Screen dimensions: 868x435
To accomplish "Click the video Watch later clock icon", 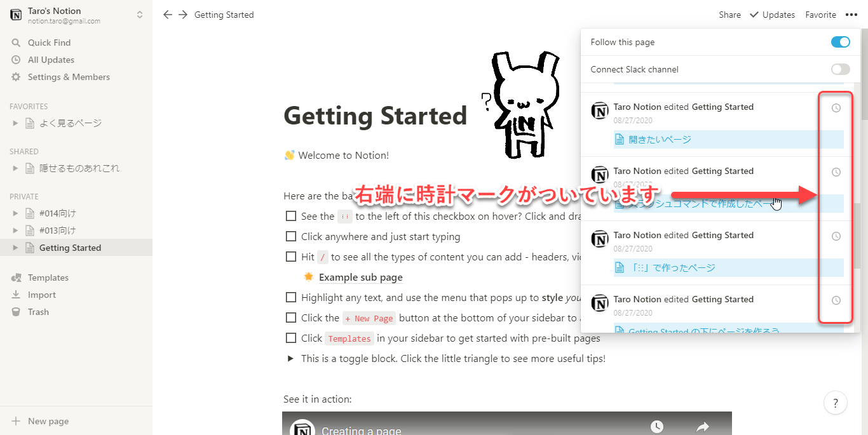I will [657, 427].
